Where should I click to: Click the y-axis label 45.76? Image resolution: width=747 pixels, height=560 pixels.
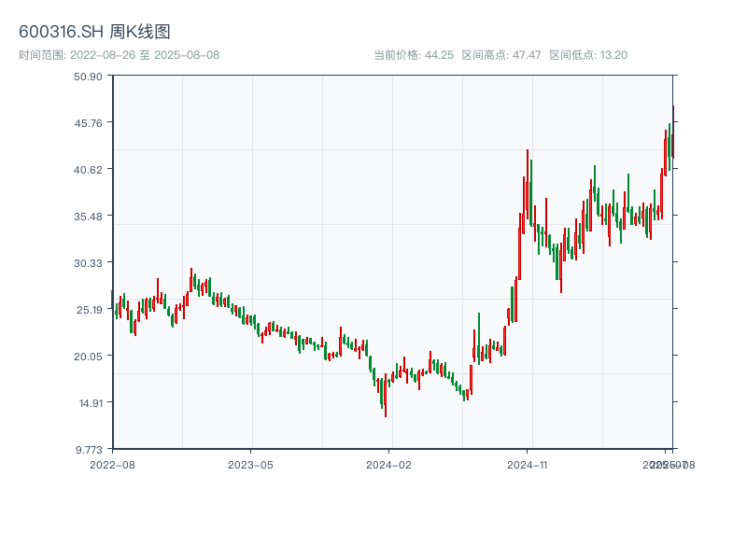coord(88,123)
